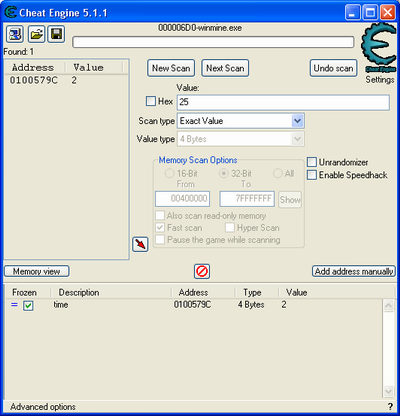Click the To address field 7FFFFFFF

[x=247, y=199]
